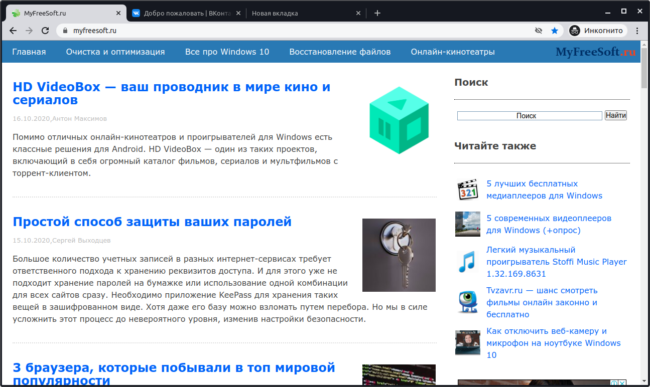Open the 3 браузера article title
The width and height of the screenshot is (650, 387).
click(174, 374)
